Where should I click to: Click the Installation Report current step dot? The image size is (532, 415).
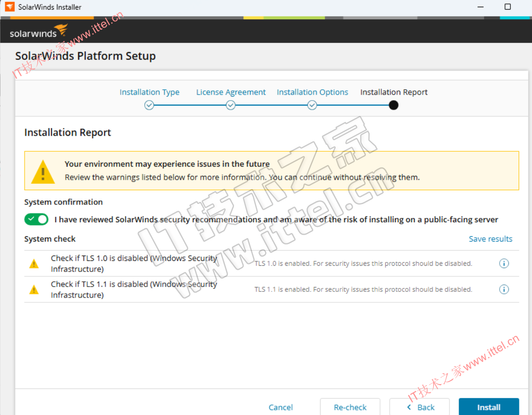tap(393, 105)
